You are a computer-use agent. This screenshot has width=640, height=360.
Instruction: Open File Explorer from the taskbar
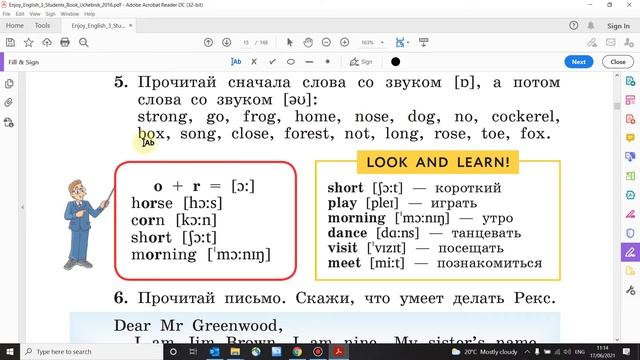click(x=235, y=351)
